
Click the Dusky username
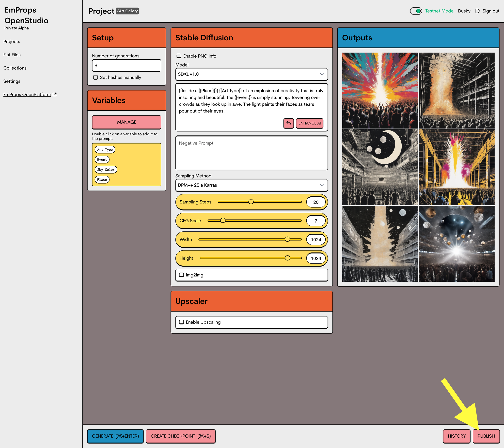pyautogui.click(x=464, y=11)
